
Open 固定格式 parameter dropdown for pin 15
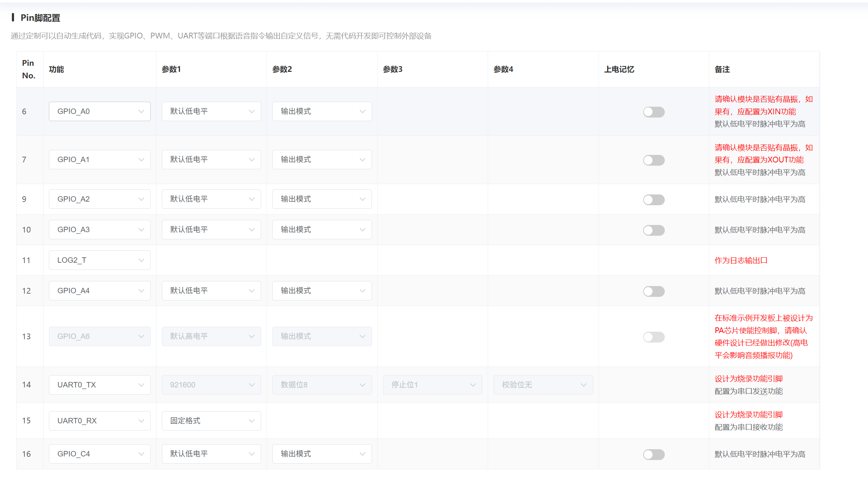[211, 421]
